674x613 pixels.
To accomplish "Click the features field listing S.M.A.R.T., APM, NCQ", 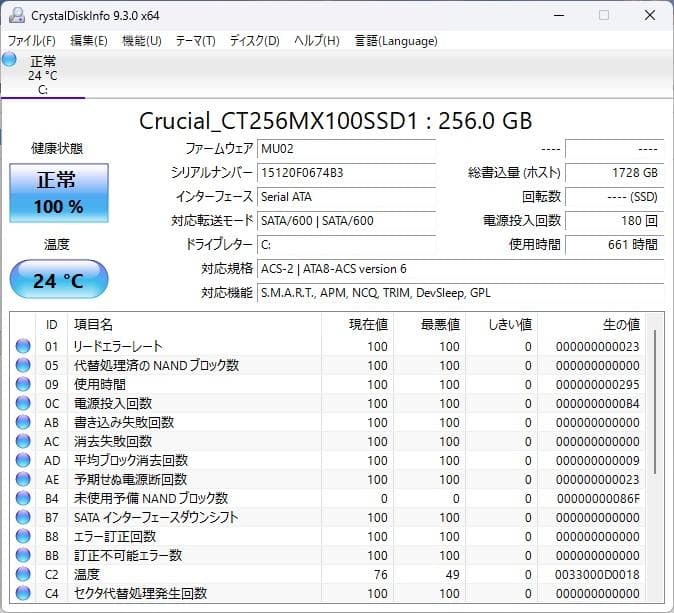I will pyautogui.click(x=461, y=293).
